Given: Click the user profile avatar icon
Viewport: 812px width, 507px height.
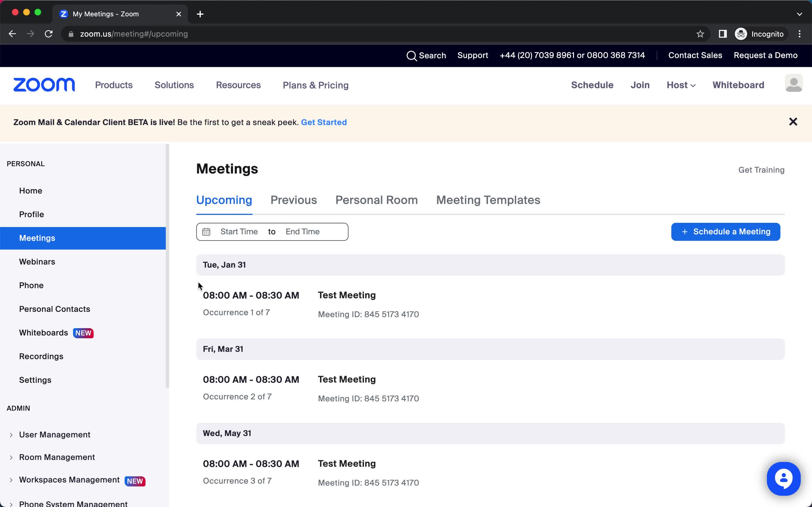Looking at the screenshot, I should pyautogui.click(x=793, y=85).
